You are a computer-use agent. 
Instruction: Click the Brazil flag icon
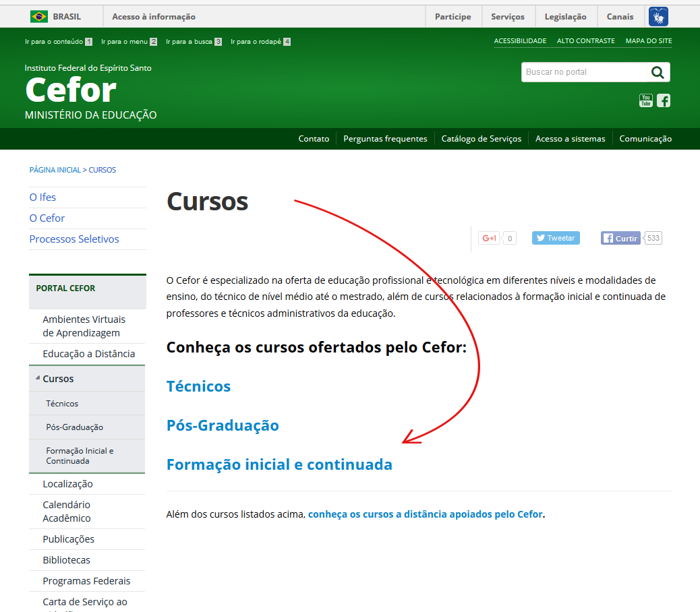39,16
